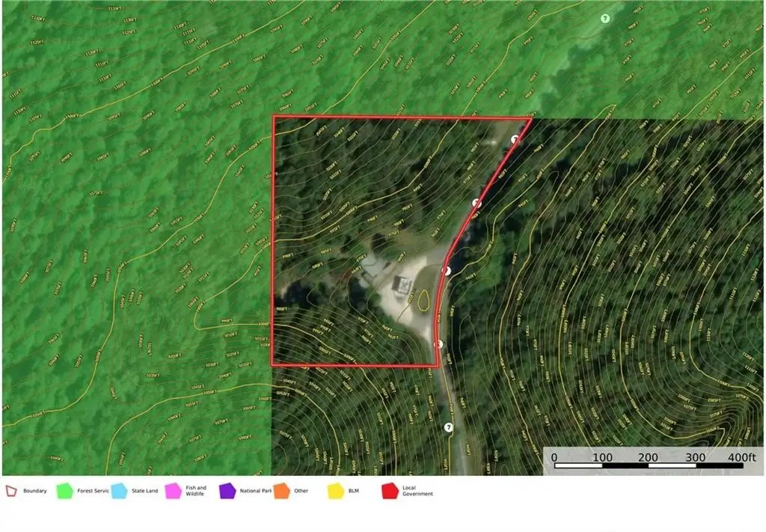Click the road marker 7 in the top-right forest
The height and width of the screenshot is (532, 766).
pos(605,19)
